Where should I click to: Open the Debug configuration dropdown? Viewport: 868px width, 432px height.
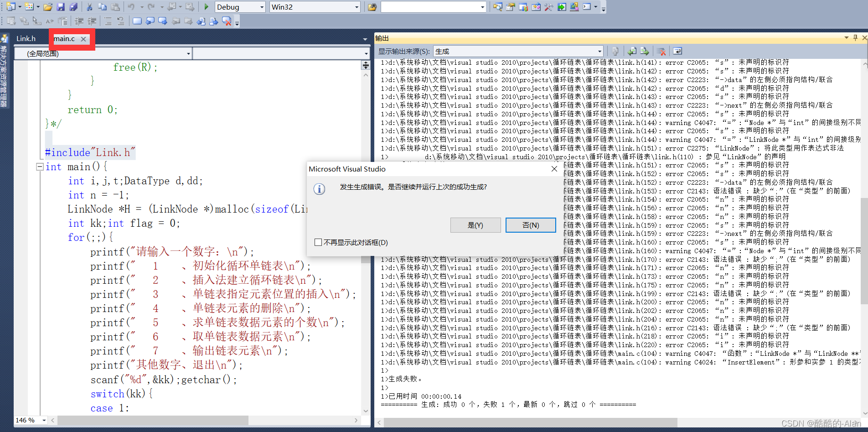pyautogui.click(x=262, y=7)
